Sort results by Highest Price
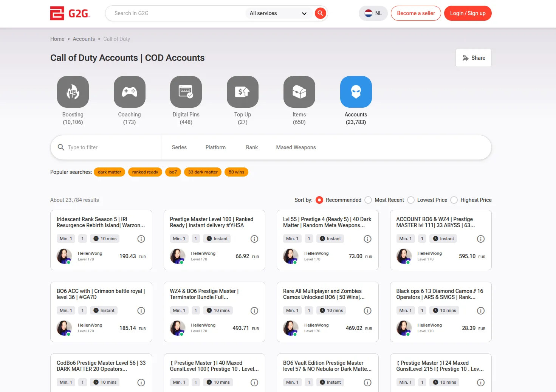 [x=454, y=200]
